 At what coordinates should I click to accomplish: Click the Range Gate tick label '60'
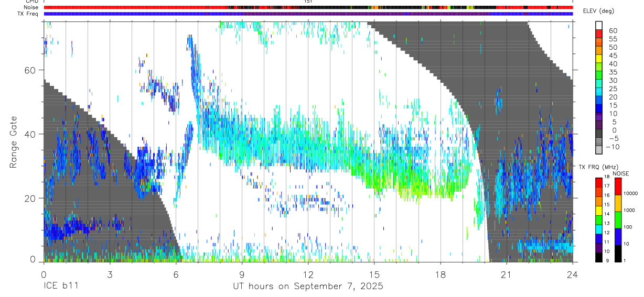point(30,70)
